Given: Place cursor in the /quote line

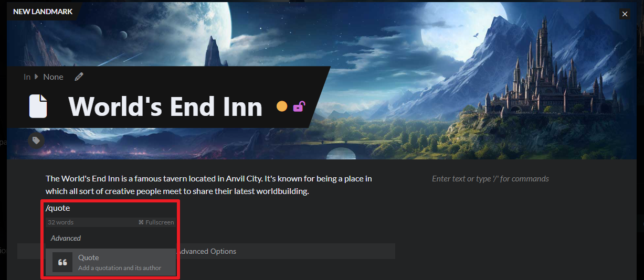Looking at the screenshot, I should click(x=111, y=208).
